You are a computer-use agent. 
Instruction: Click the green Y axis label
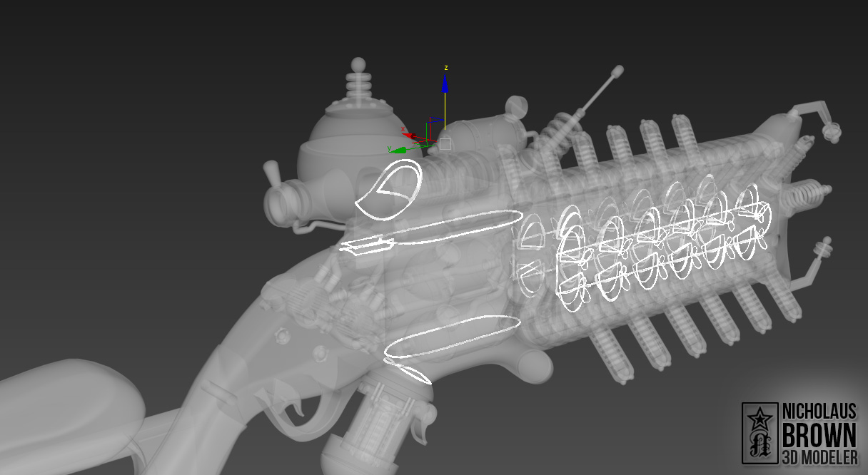pyautogui.click(x=389, y=148)
